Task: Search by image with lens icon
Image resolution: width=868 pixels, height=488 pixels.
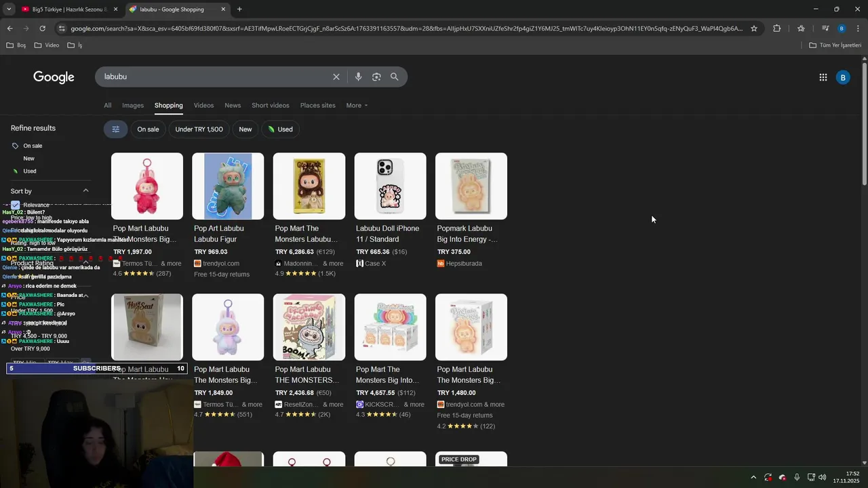Action: [x=376, y=77]
